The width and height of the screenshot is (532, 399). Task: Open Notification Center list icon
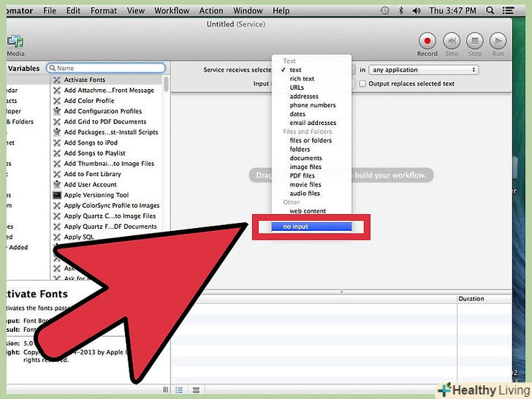click(x=508, y=10)
